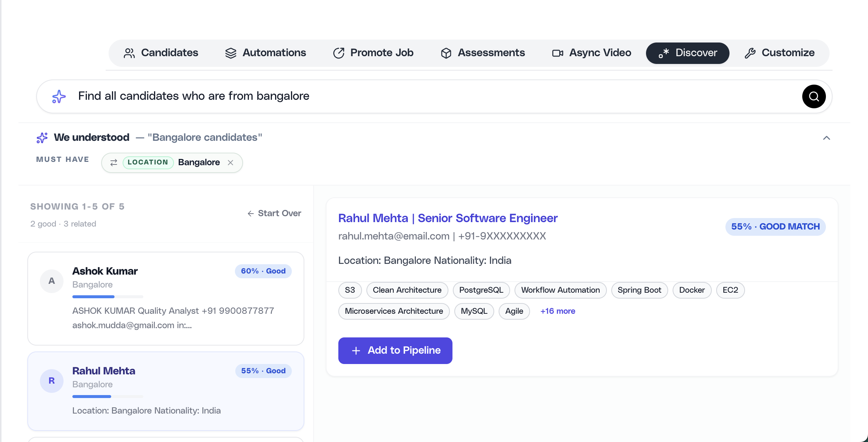Click the Start Over link
Viewport: 868px width, 442px height.
point(274,213)
